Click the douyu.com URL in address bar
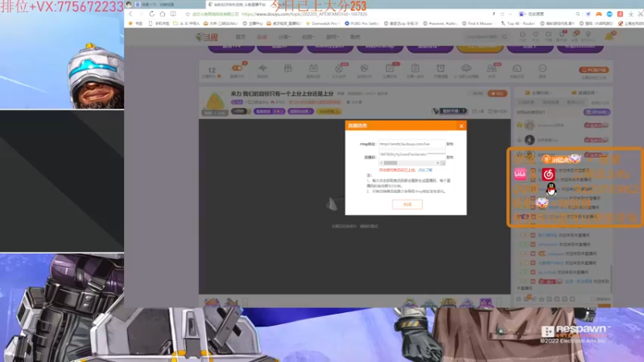This screenshot has height=362, width=644. pos(304,14)
